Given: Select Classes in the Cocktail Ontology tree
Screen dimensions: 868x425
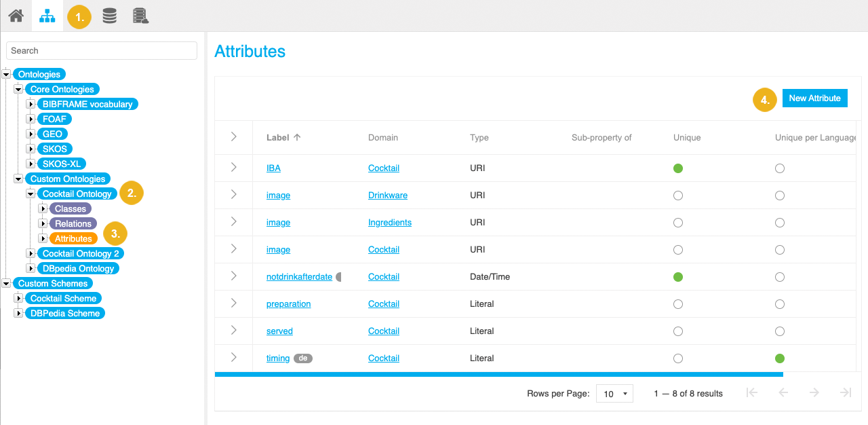Looking at the screenshot, I should click(x=71, y=209).
